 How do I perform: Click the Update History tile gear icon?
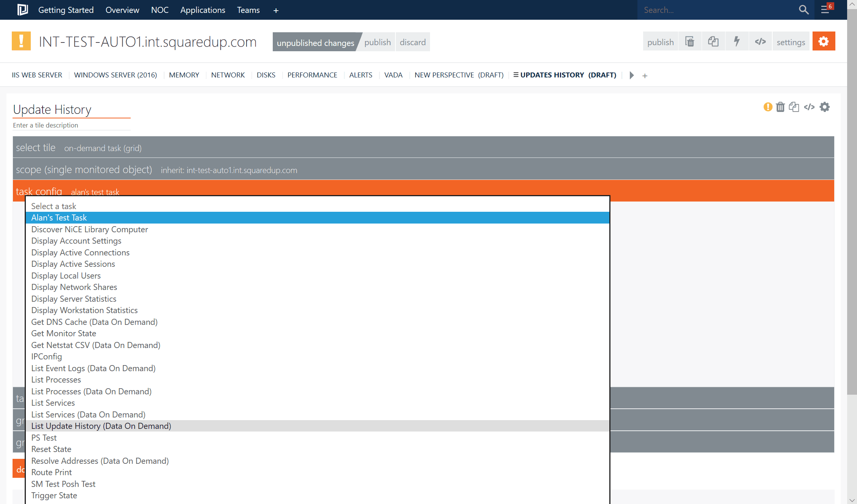tap(825, 107)
